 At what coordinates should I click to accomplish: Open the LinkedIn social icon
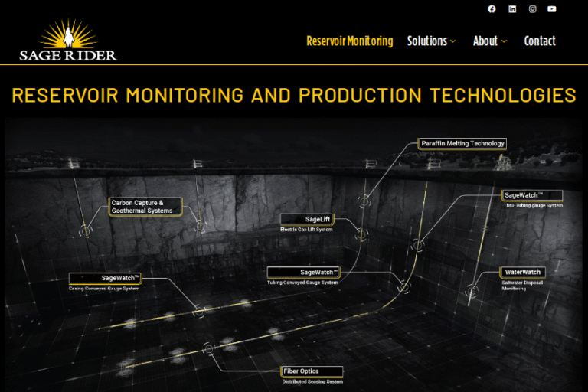512,9
